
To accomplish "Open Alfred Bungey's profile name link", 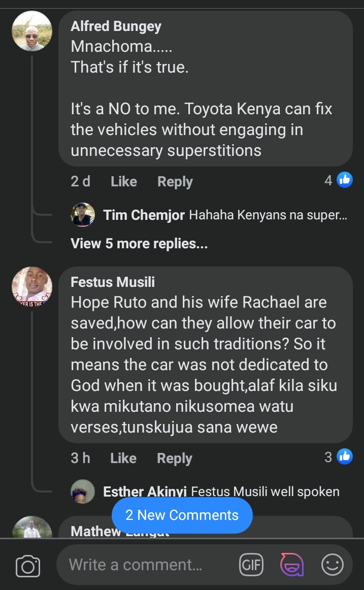I will pyautogui.click(x=116, y=26).
